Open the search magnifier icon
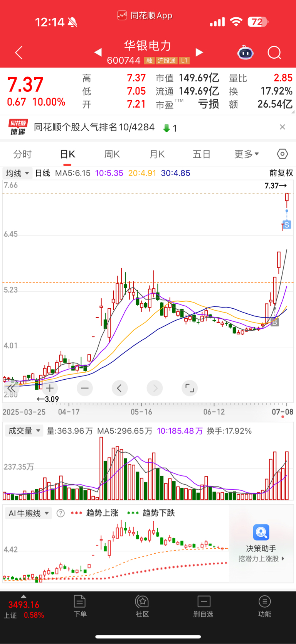 [274, 52]
